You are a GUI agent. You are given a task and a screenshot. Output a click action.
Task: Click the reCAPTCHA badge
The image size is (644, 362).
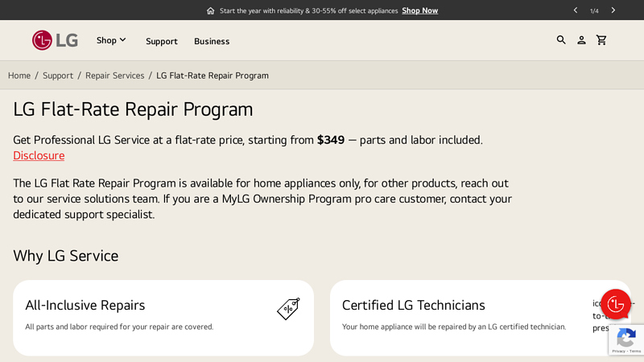pyautogui.click(x=625, y=339)
